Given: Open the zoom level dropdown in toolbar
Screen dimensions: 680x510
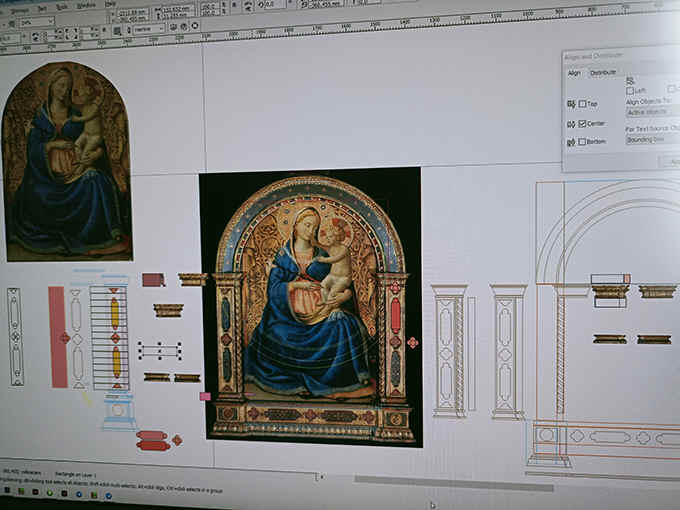Looking at the screenshot, I should (x=36, y=21).
